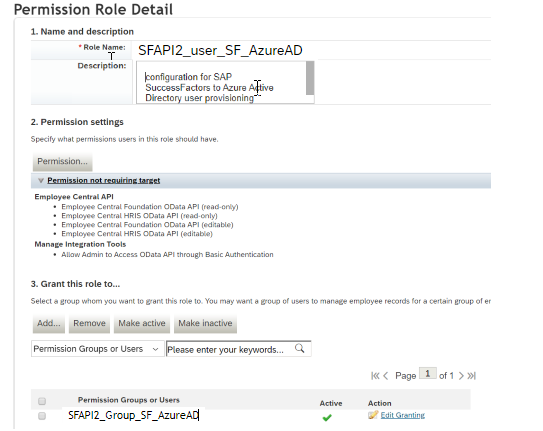Click Employee Central Foundation OData API (editable)
543x431 pixels.
coord(147,225)
